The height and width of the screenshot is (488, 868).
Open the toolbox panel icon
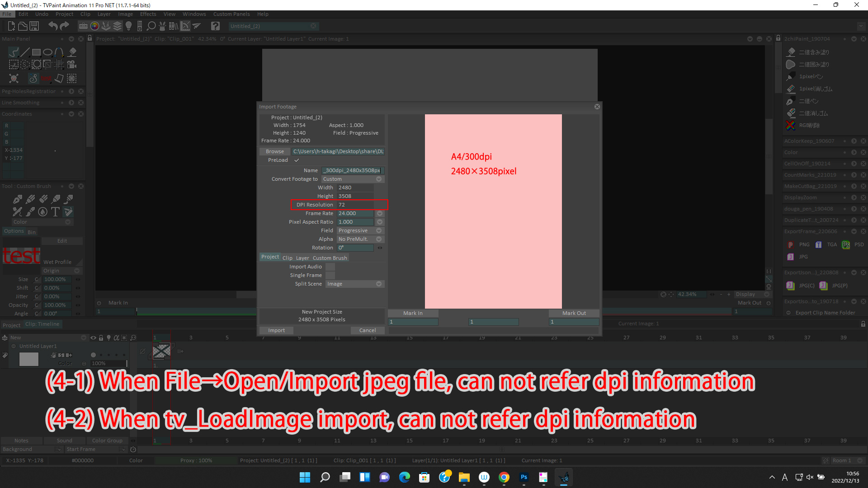pos(84,26)
